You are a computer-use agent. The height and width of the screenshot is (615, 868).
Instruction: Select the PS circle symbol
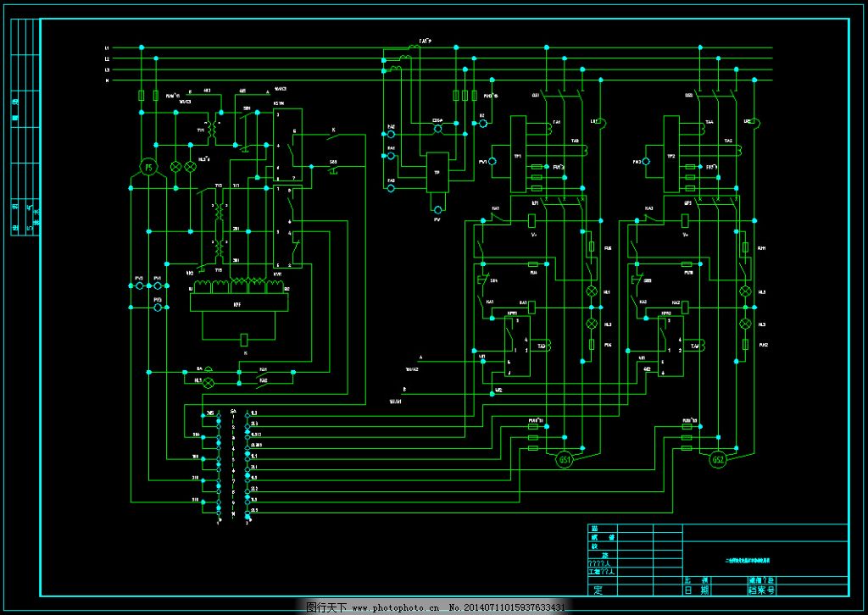[x=147, y=167]
